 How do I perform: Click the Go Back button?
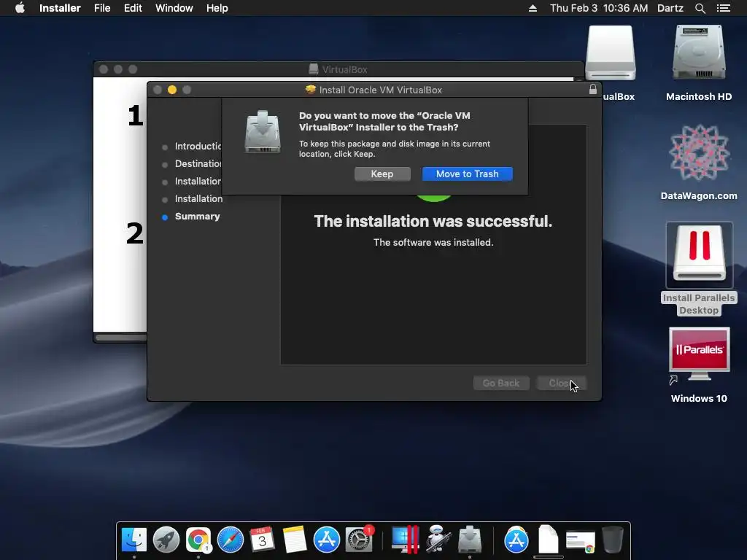tap(501, 383)
